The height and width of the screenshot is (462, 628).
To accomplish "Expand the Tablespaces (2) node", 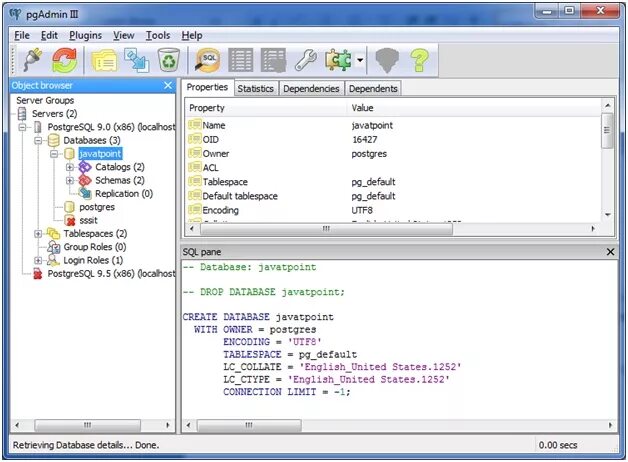I will (x=38, y=233).
